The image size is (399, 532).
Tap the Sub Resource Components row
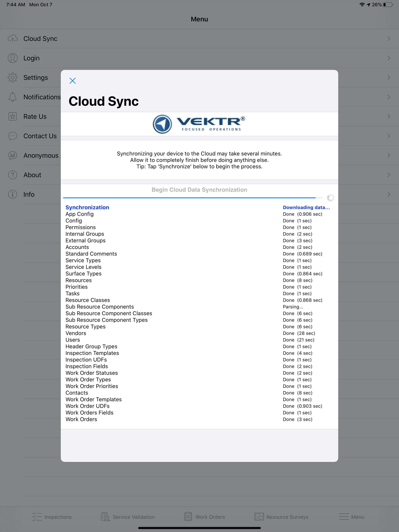[199, 307]
